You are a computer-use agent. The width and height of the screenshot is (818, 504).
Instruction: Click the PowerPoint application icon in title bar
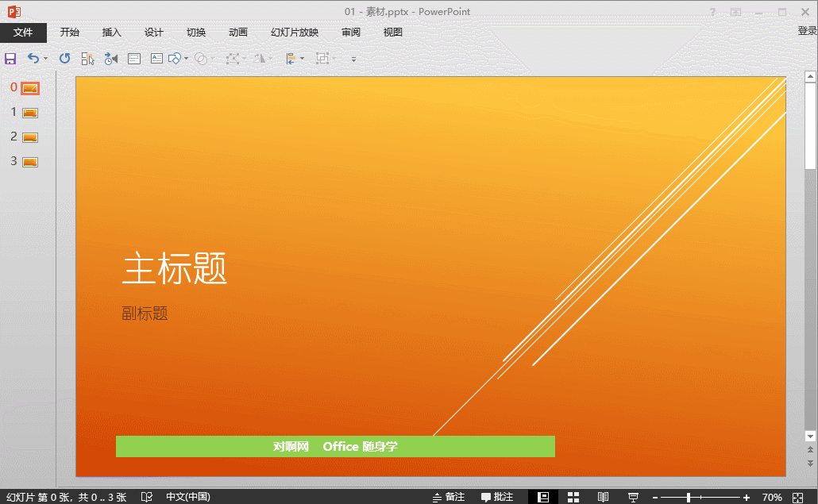pos(14,11)
